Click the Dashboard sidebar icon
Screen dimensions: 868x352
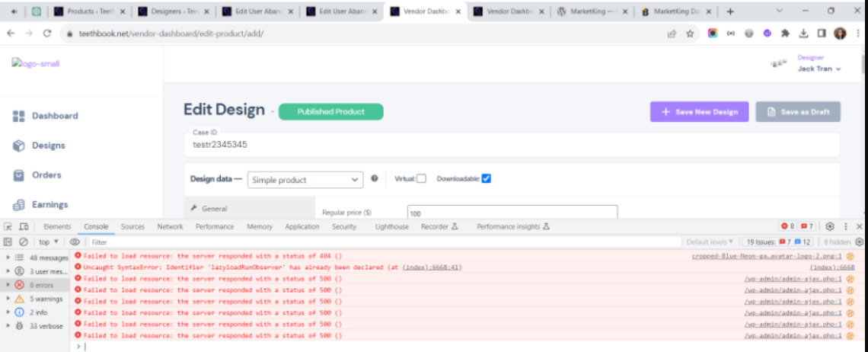coord(19,116)
